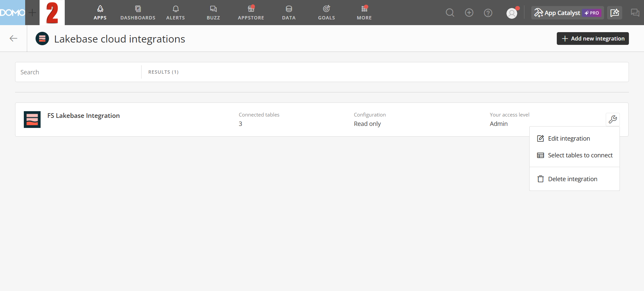
Task: Click the FS Lakebase Integration logo thumbnail
Action: point(32,120)
